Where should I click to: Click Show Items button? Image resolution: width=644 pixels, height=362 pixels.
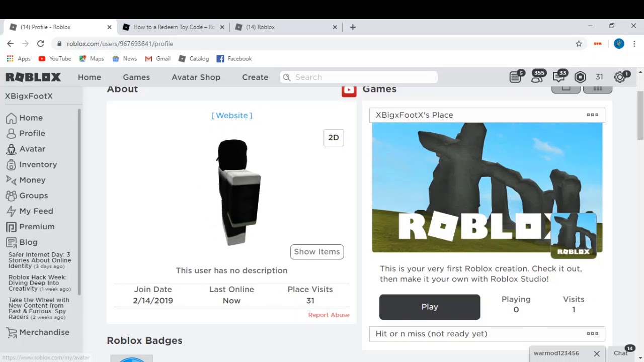[317, 252]
